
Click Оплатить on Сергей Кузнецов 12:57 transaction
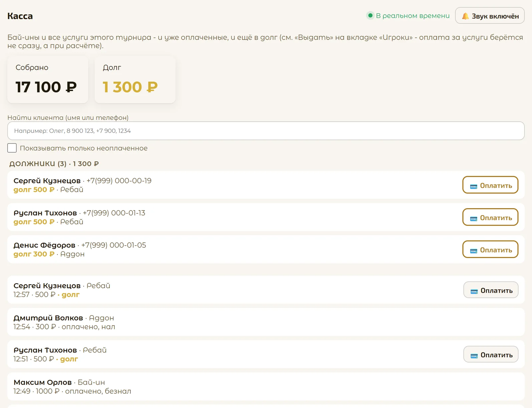click(491, 290)
